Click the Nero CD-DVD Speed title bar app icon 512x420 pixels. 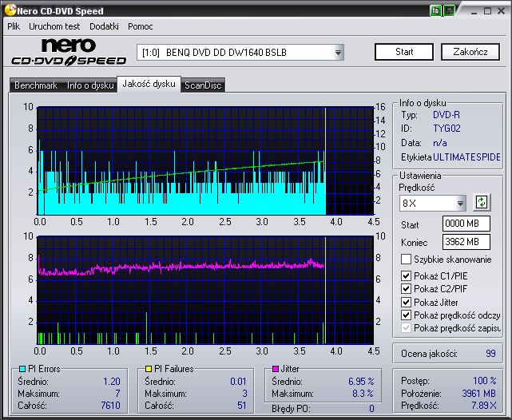pos(10,10)
